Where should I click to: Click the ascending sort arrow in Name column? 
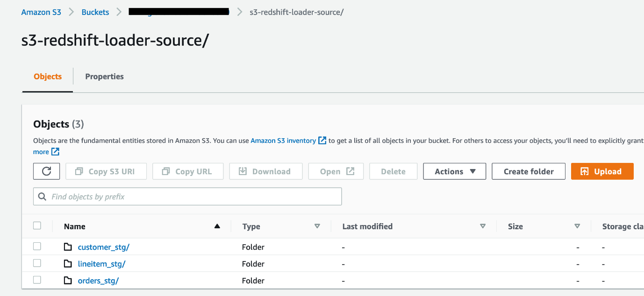click(x=217, y=226)
